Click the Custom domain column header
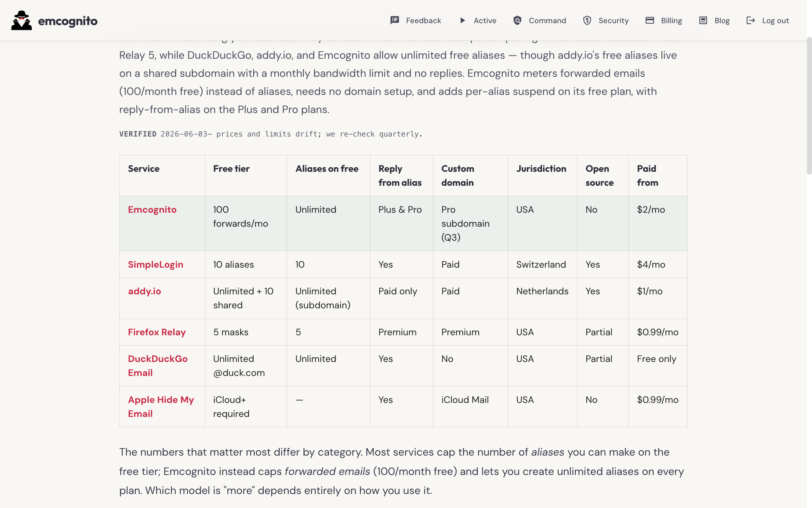The image size is (812, 508). click(x=470, y=176)
